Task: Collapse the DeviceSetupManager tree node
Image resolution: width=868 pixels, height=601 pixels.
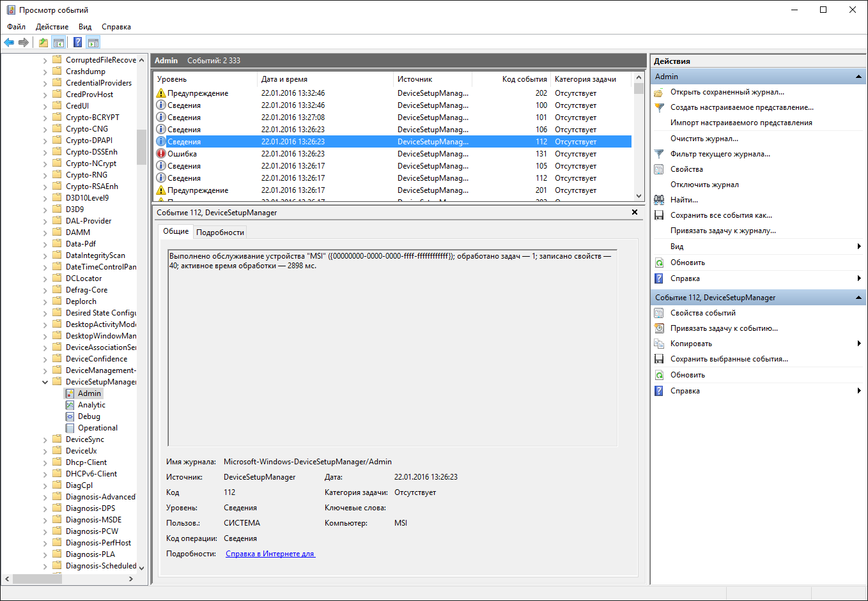Action: coord(45,382)
